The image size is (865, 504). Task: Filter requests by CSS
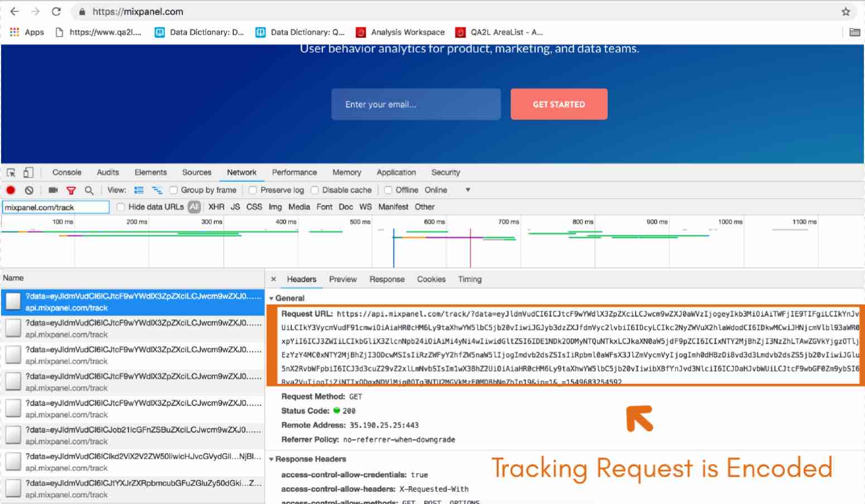click(x=254, y=207)
